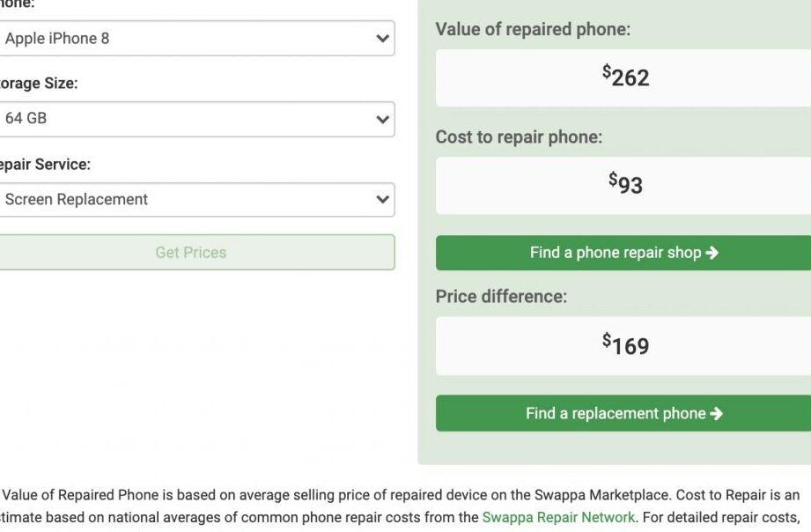This screenshot has height=532, width=811.
Task: Click the Find a replacement phone button
Action: click(x=623, y=413)
